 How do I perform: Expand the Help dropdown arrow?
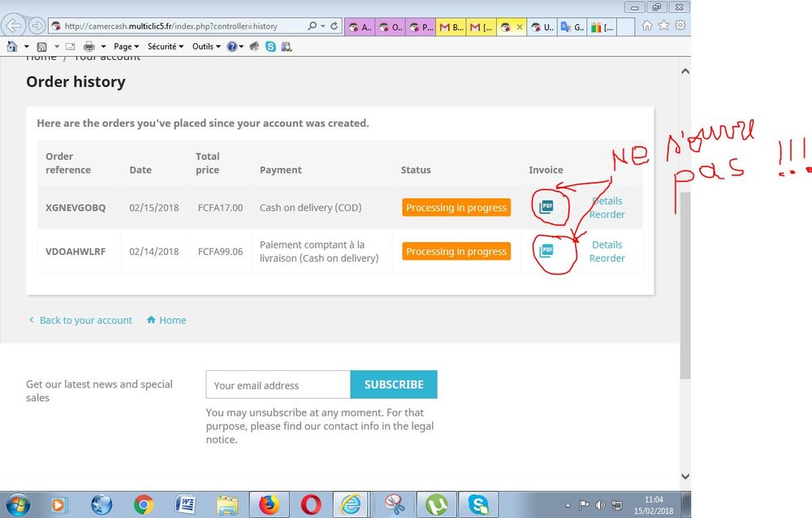click(241, 46)
